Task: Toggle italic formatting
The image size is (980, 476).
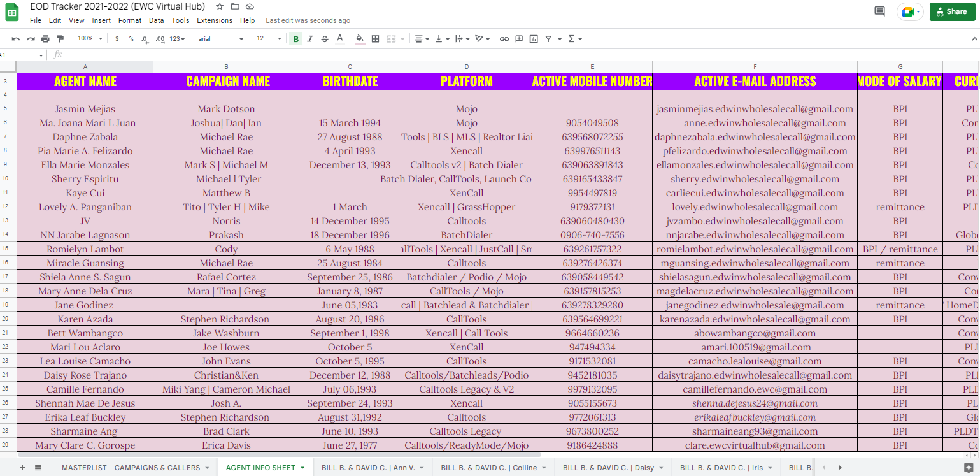Action: [x=310, y=39]
